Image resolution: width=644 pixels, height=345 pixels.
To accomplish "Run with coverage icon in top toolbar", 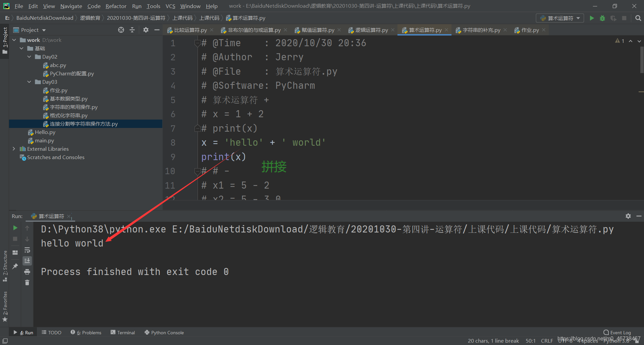I will (613, 18).
